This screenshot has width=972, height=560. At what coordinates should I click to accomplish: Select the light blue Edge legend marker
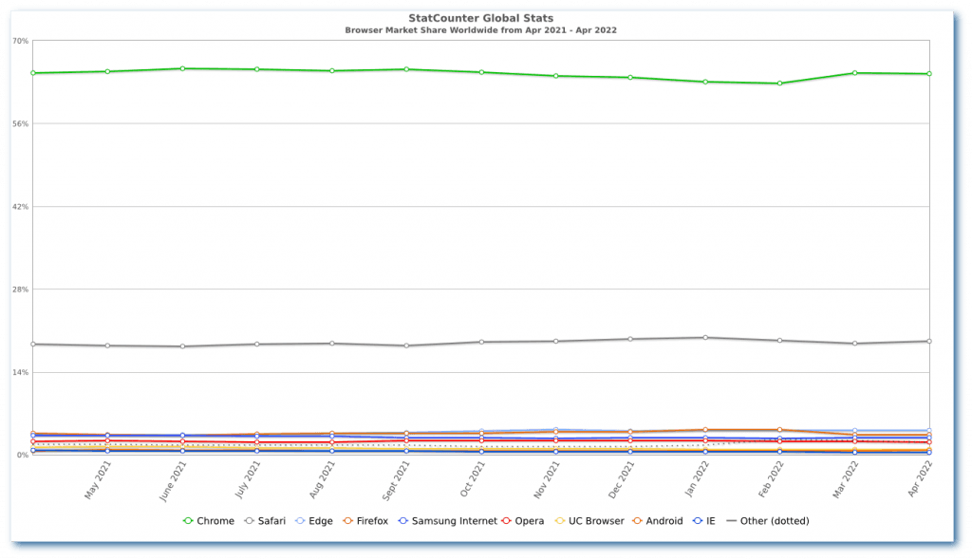click(301, 520)
